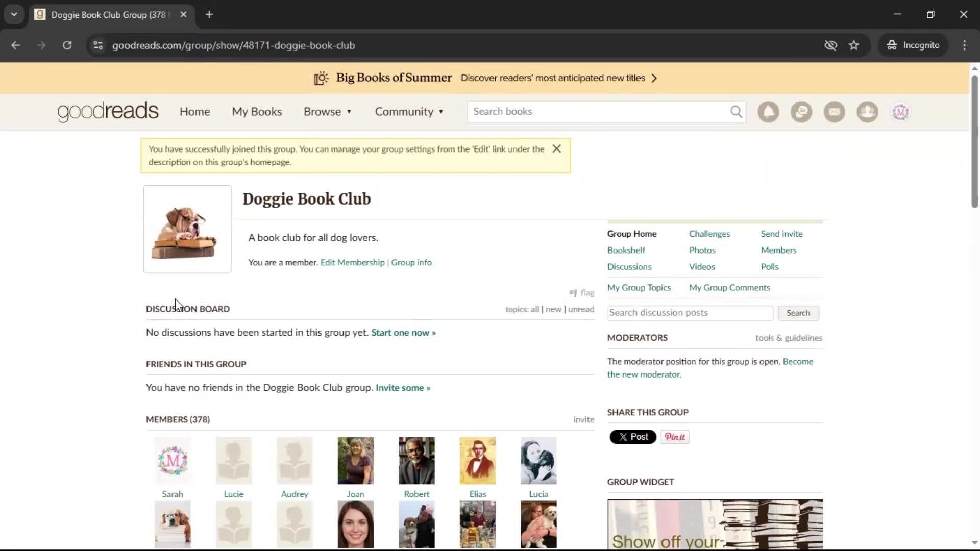This screenshot has height=551, width=980.
Task: Click the search magnifier icon
Action: coord(736,112)
